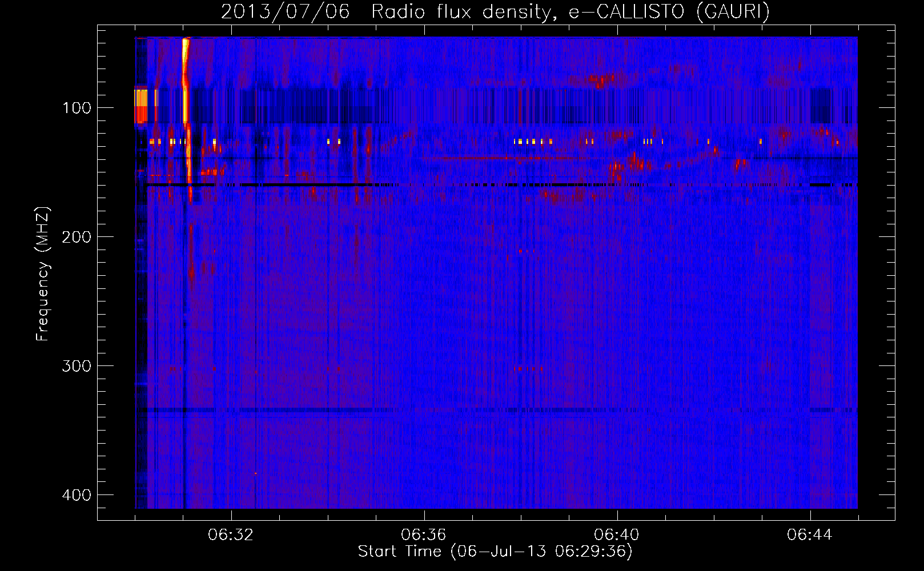Click the plot title '2013/07/06 Radio flux density, e-CALLISTO (GAURI)'
The height and width of the screenshot is (571, 924).
point(495,11)
